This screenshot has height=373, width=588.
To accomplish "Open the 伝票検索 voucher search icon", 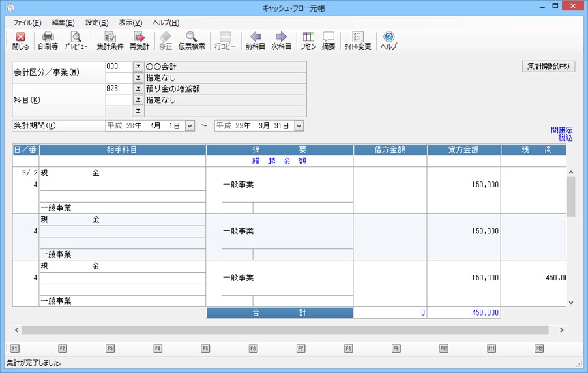I will pyautogui.click(x=192, y=40).
